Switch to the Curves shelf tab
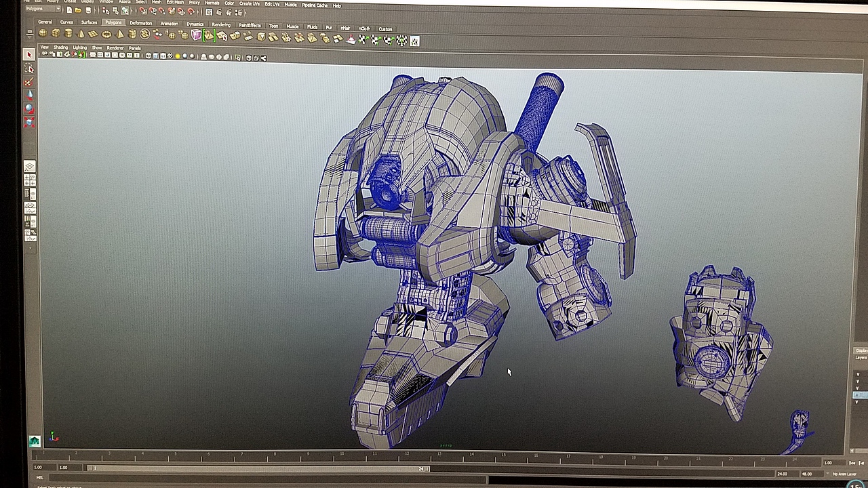Image resolution: width=868 pixels, height=488 pixels. (66, 22)
